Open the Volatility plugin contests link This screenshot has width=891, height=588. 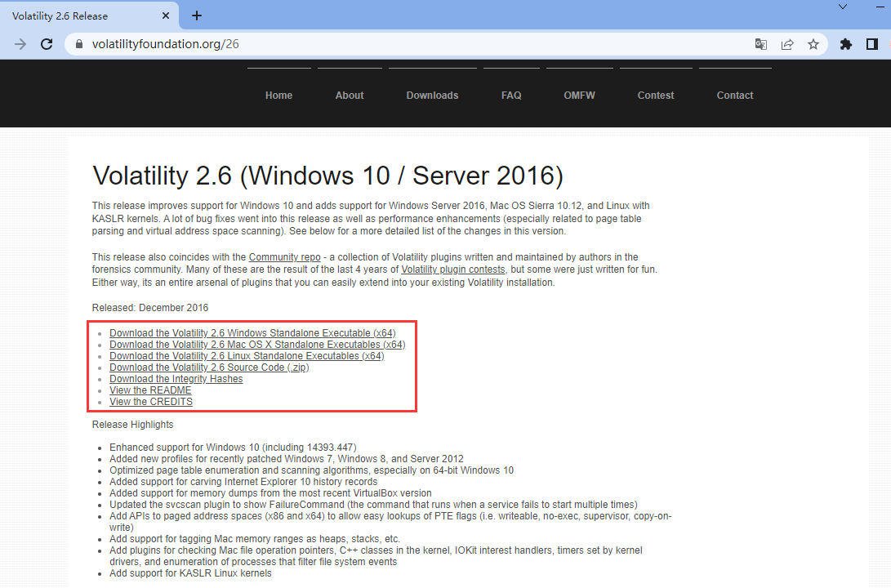[x=453, y=269]
